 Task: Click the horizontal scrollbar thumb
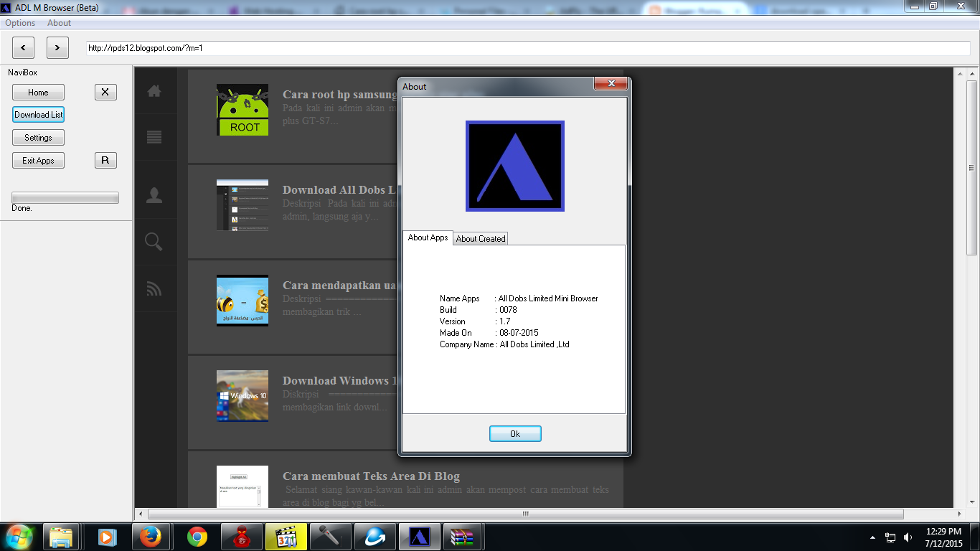tap(525, 514)
